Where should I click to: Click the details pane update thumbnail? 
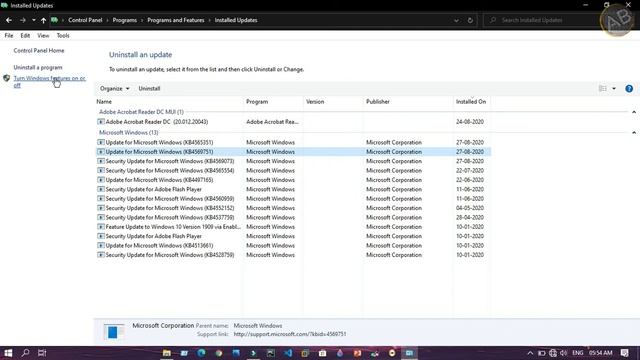click(113, 332)
